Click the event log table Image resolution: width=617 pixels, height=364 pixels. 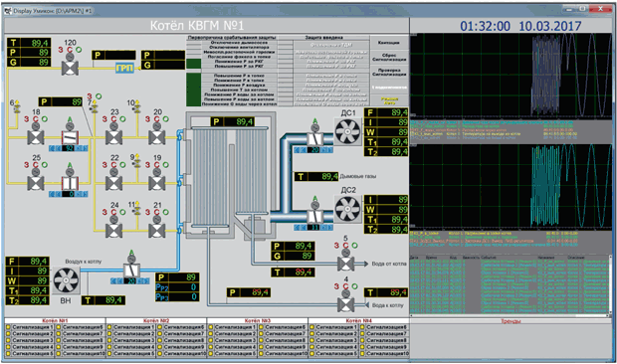click(511, 284)
